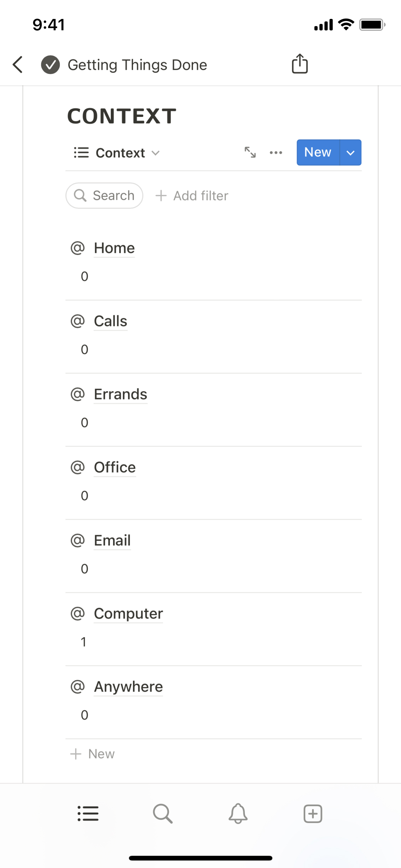The height and width of the screenshot is (868, 401).
Task: Tap the bottom bar search magnifier
Action: tap(163, 813)
